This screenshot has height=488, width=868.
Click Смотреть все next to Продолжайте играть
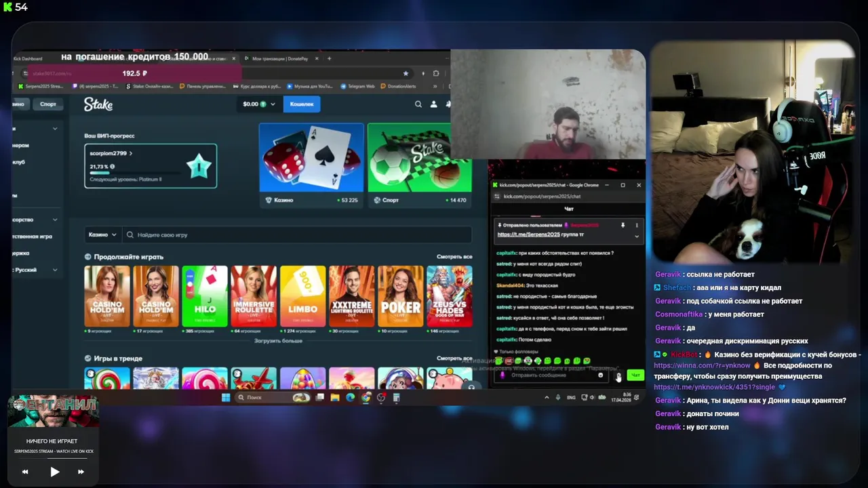(x=454, y=257)
